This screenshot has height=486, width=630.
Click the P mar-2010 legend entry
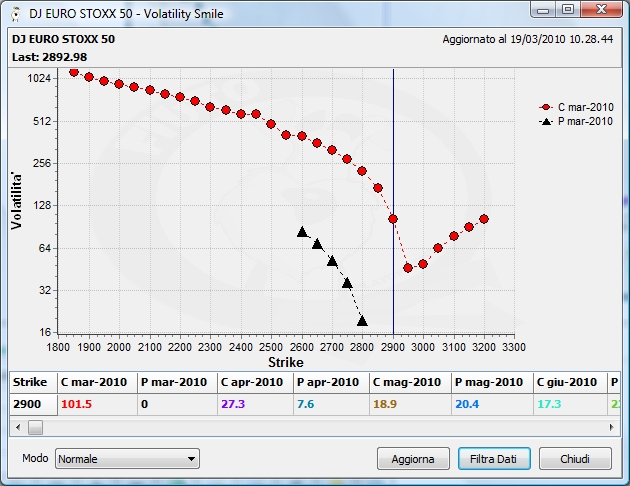(576, 121)
